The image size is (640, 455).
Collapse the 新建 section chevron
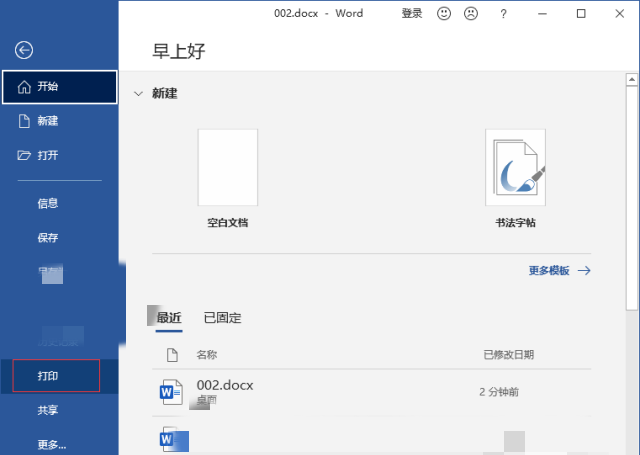coord(138,94)
